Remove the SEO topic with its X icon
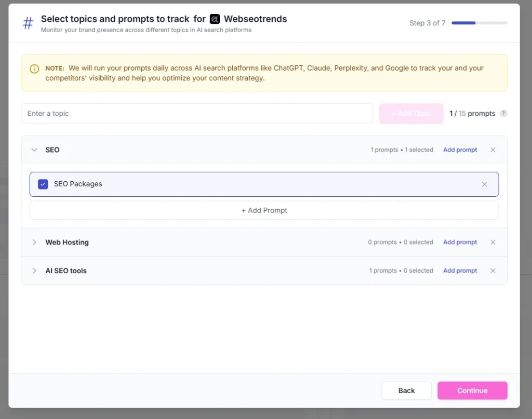The height and width of the screenshot is (419, 532). pos(493,150)
